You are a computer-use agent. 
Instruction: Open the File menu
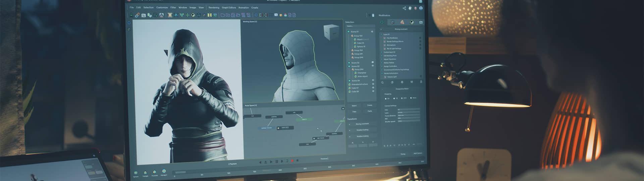point(132,7)
